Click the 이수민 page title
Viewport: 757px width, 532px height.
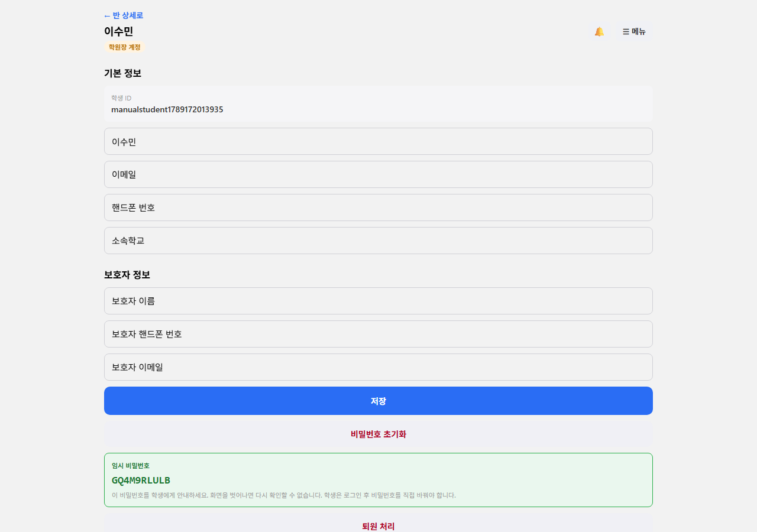118,31
